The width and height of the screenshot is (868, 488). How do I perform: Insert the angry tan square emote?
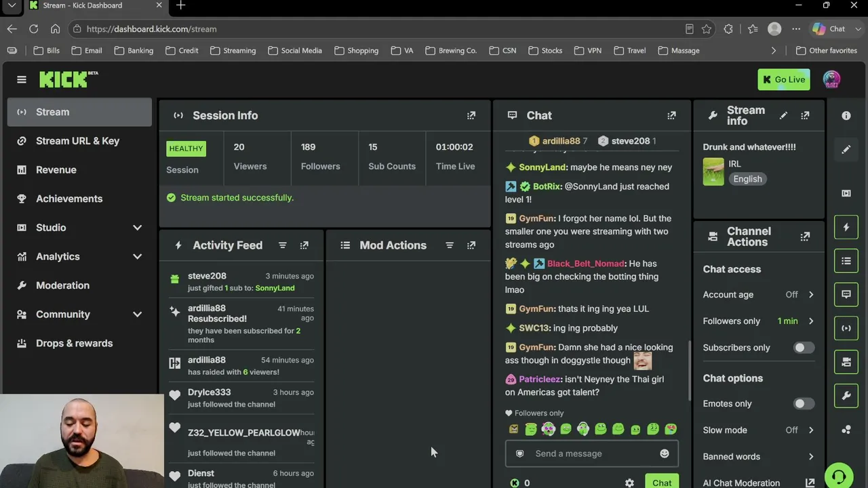pos(513,429)
